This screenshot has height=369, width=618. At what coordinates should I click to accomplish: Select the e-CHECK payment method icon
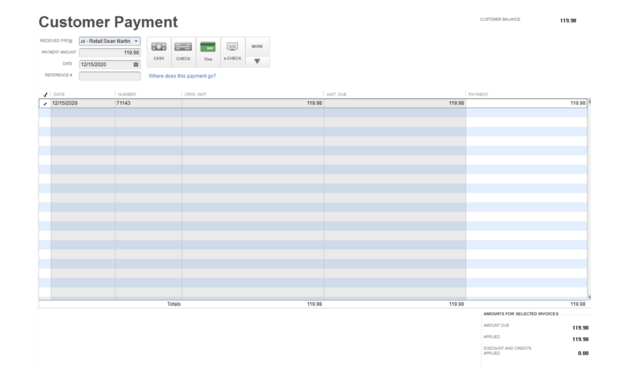pos(233,52)
